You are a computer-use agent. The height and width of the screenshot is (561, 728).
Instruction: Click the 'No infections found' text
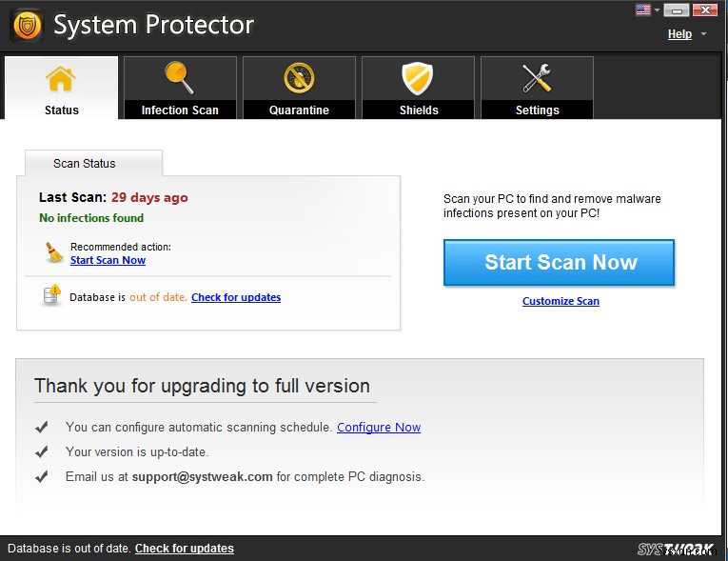point(91,218)
